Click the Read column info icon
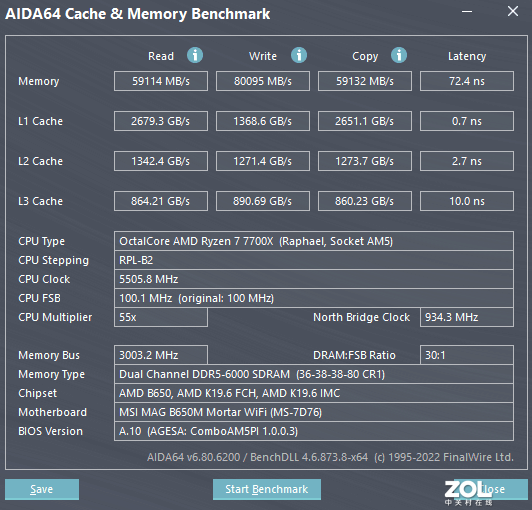This screenshot has height=510, width=532. (x=195, y=55)
